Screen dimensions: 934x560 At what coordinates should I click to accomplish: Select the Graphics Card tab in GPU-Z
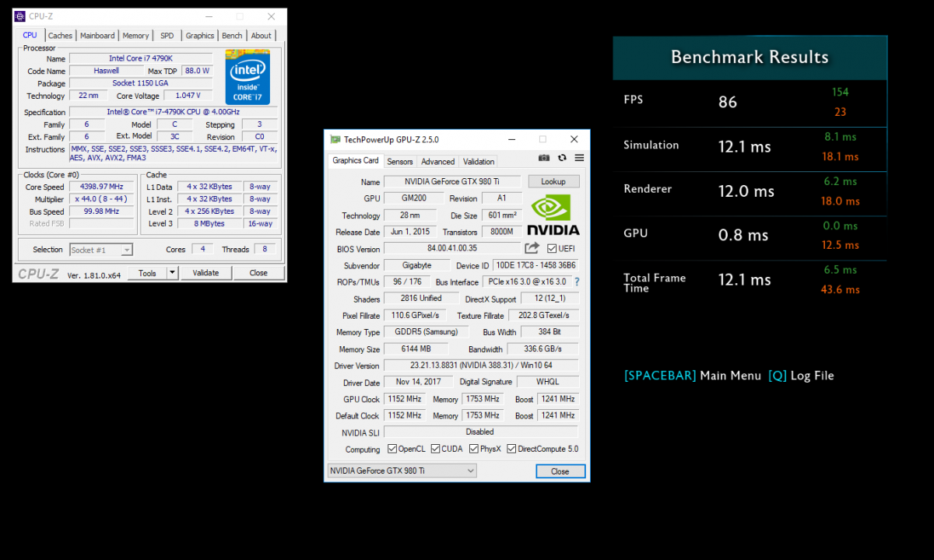(356, 160)
